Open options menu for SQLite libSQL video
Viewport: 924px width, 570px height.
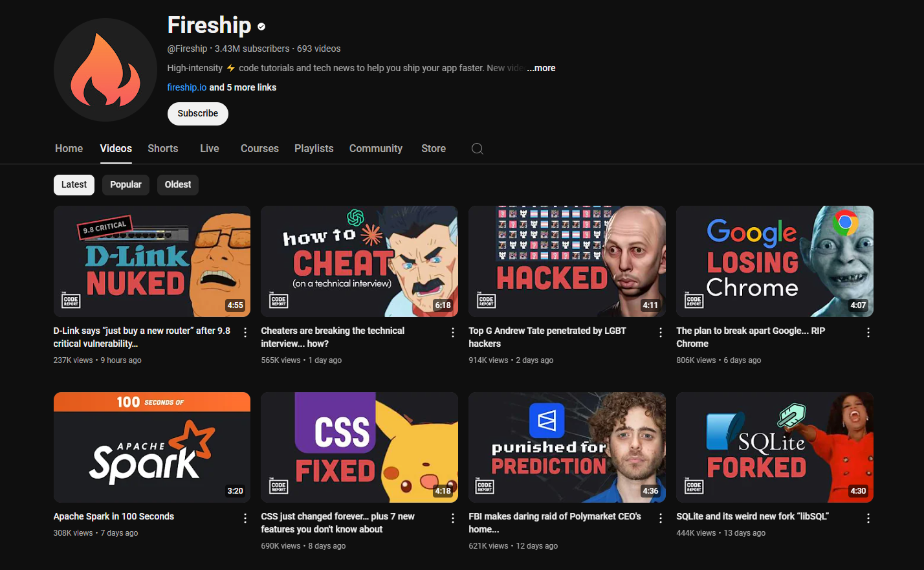(868, 518)
